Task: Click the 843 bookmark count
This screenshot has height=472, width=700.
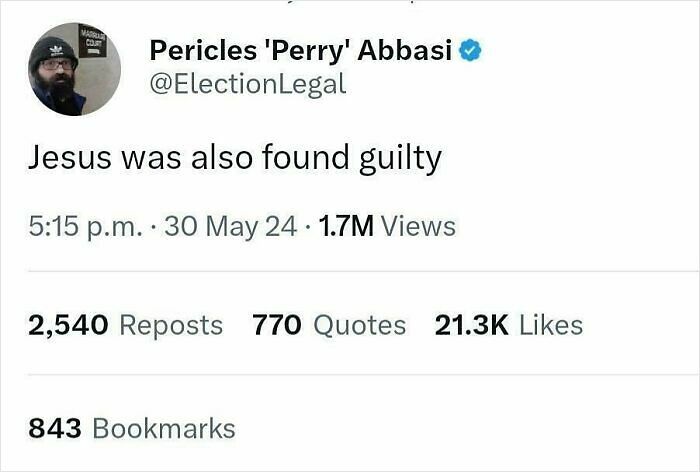Action: 55,429
